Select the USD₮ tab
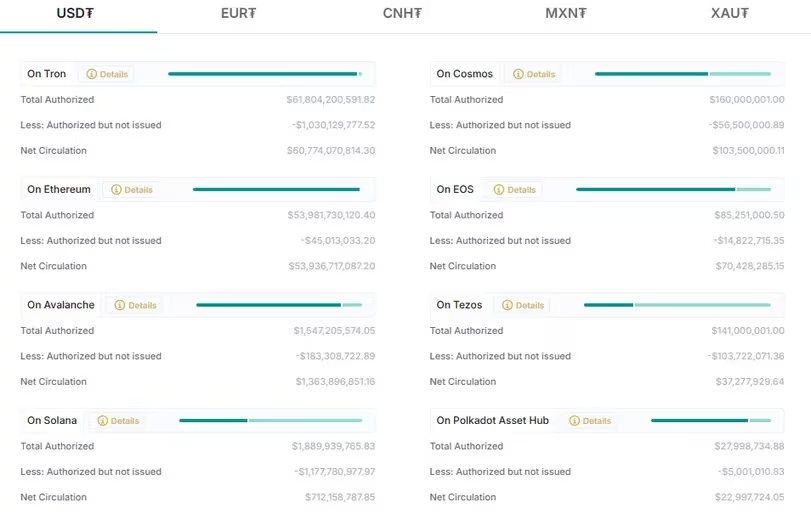 [75, 14]
